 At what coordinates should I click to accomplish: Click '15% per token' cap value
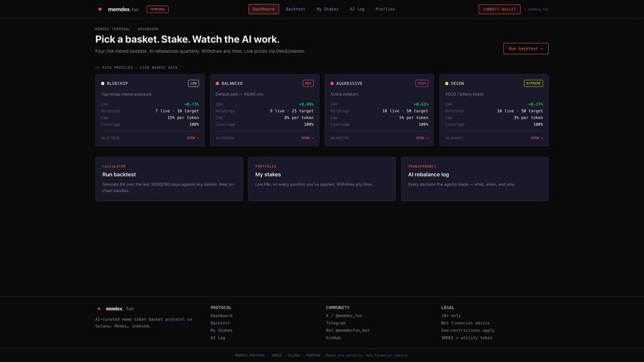[183, 117]
